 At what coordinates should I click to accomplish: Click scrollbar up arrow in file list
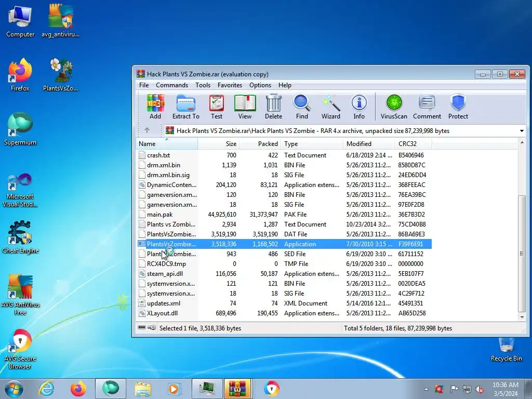[522, 142]
